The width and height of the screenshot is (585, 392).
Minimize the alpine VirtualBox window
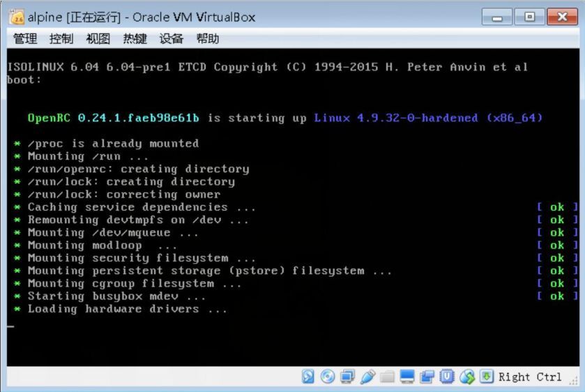pyautogui.click(x=497, y=17)
